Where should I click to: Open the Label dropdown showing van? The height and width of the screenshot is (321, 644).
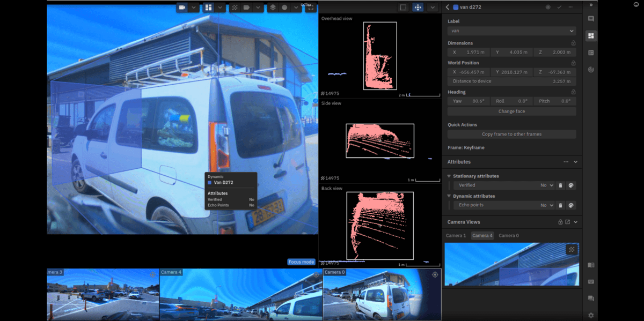point(511,31)
